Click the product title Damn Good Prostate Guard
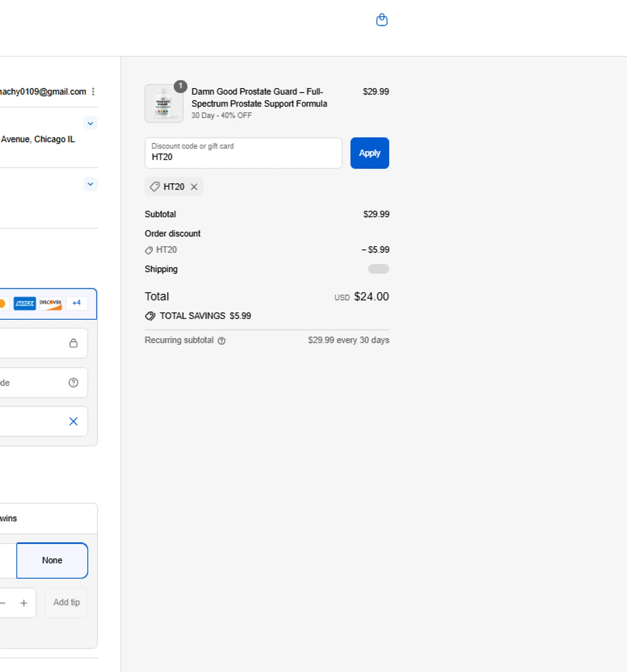Viewport: 627px width, 672px height. [259, 98]
